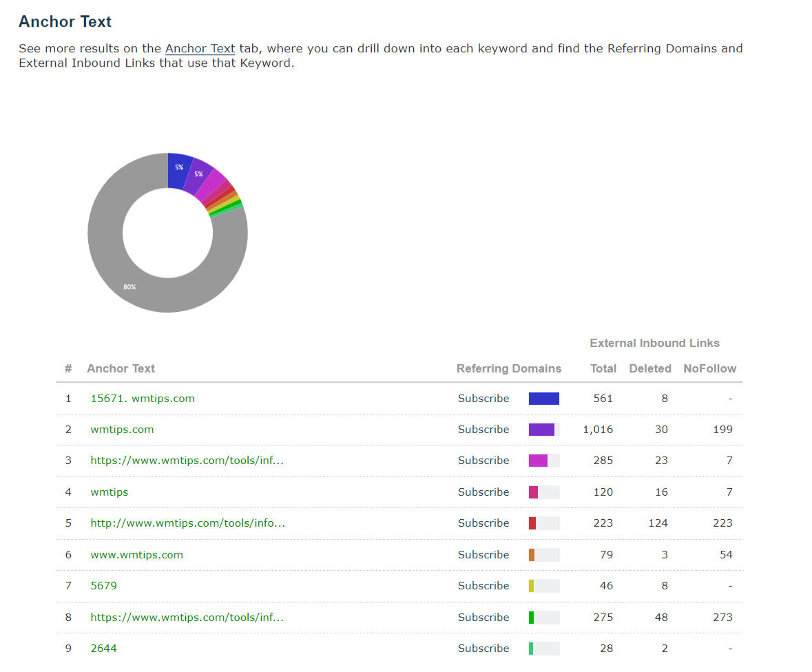This screenshot has height=672, width=812.
Task: Open the Anchor Text tab link
Action: pyautogui.click(x=200, y=48)
